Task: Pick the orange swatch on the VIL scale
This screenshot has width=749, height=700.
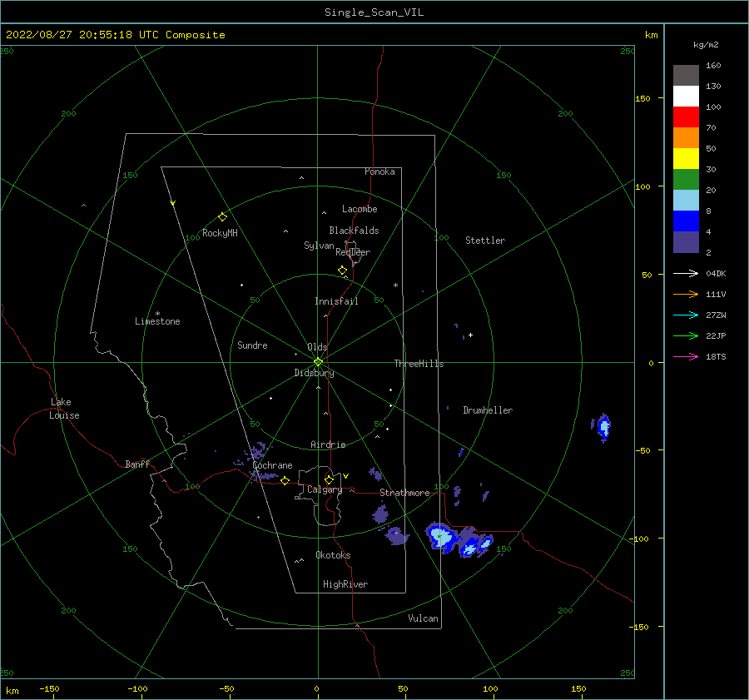Action: click(x=686, y=137)
